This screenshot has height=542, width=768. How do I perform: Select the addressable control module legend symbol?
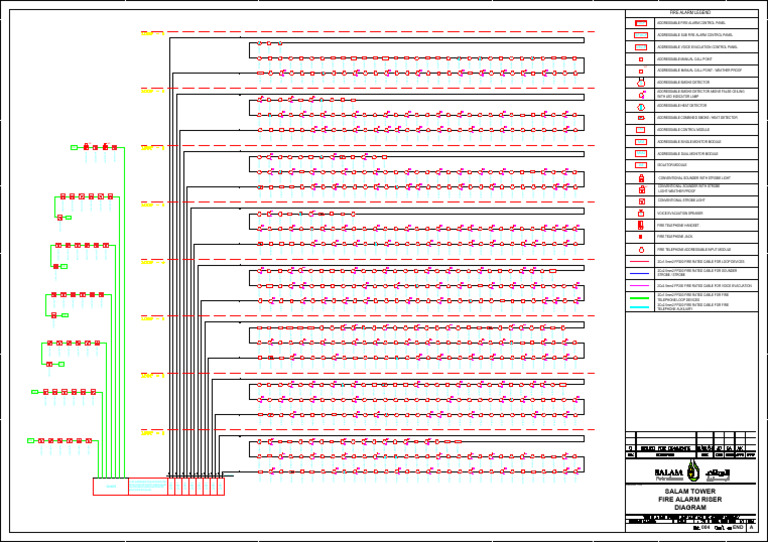(640, 130)
